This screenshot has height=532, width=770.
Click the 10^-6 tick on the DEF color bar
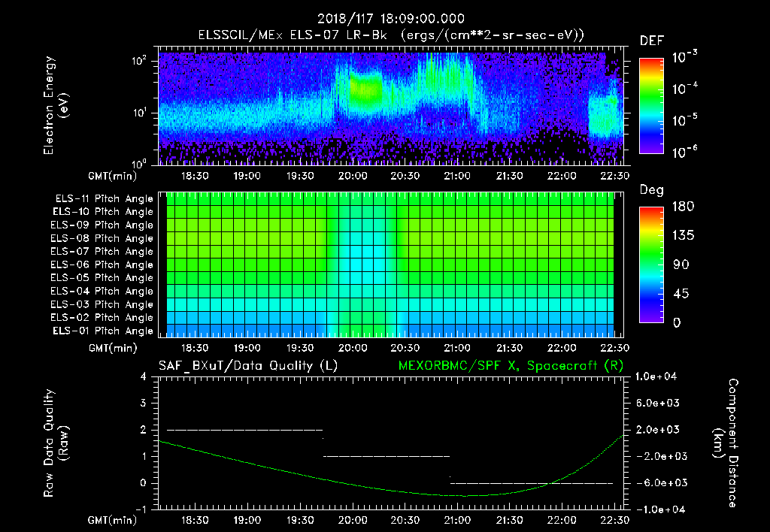click(x=684, y=152)
